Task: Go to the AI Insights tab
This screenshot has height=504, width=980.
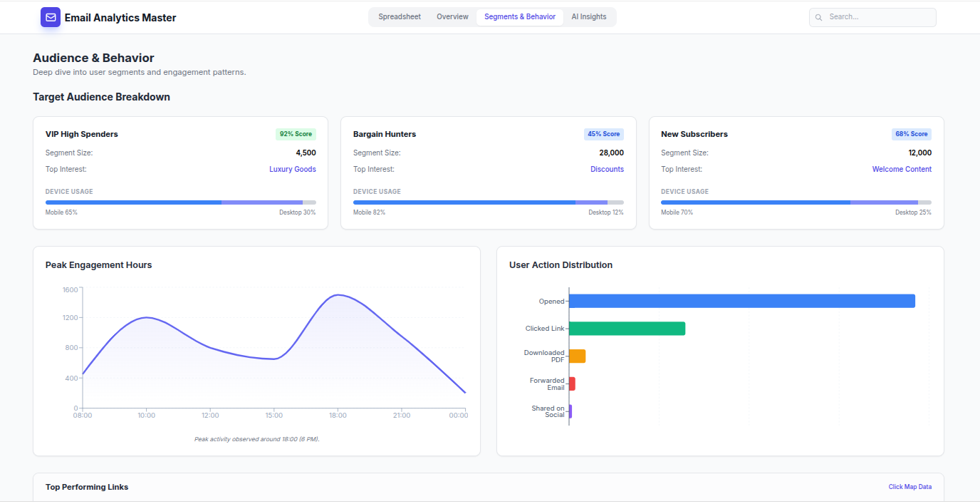Action: (x=588, y=17)
